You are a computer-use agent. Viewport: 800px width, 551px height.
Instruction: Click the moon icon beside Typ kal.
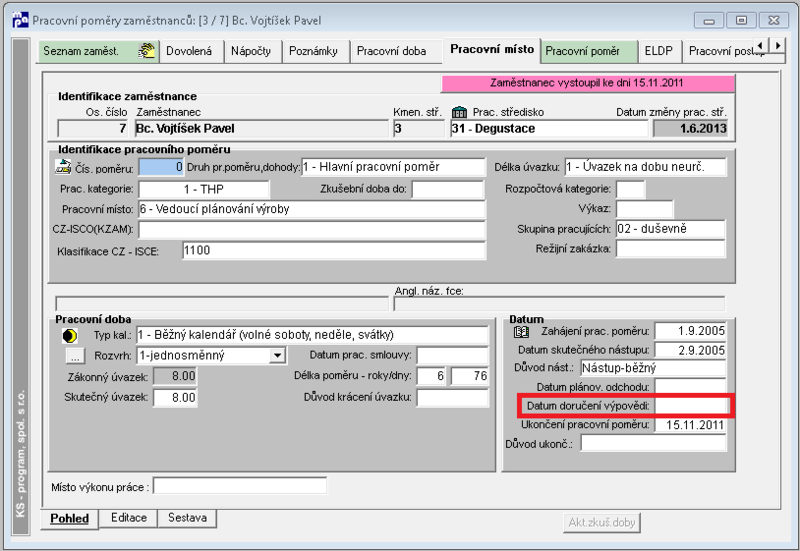point(70,336)
